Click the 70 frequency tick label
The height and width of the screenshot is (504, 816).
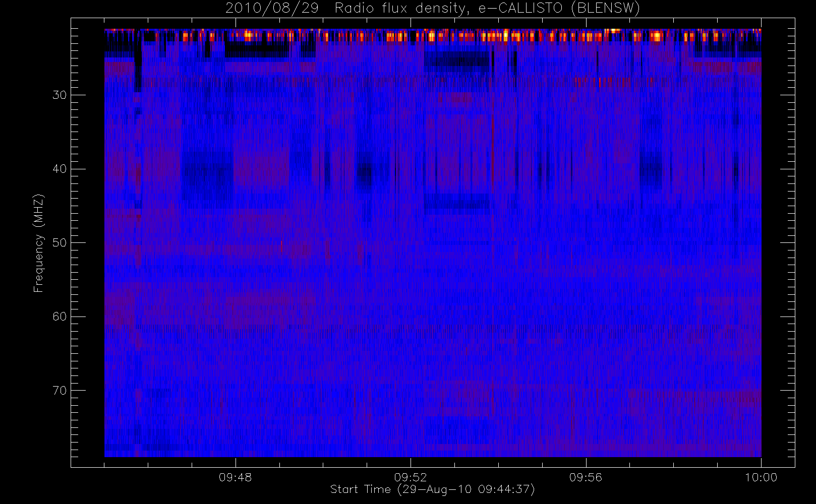click(x=60, y=391)
